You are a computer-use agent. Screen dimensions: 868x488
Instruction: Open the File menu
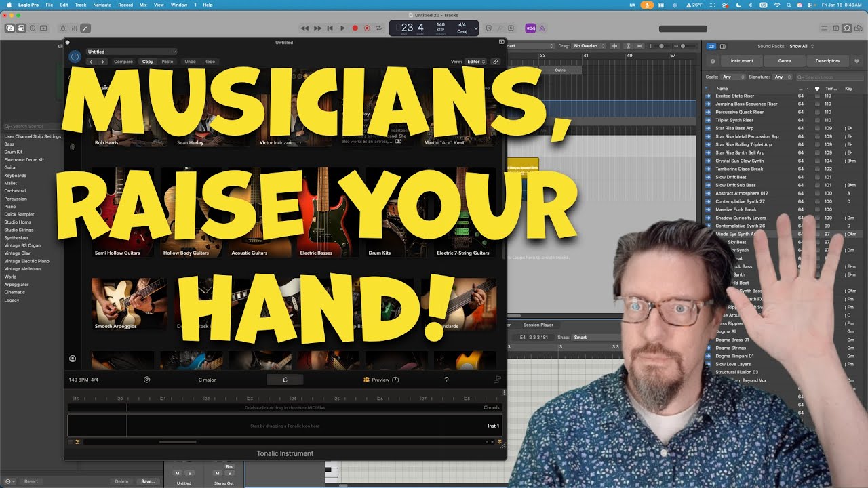(50, 5)
